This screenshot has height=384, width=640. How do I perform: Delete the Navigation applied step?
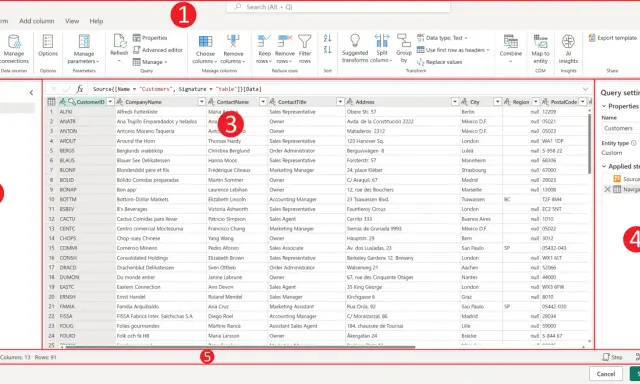pos(607,189)
